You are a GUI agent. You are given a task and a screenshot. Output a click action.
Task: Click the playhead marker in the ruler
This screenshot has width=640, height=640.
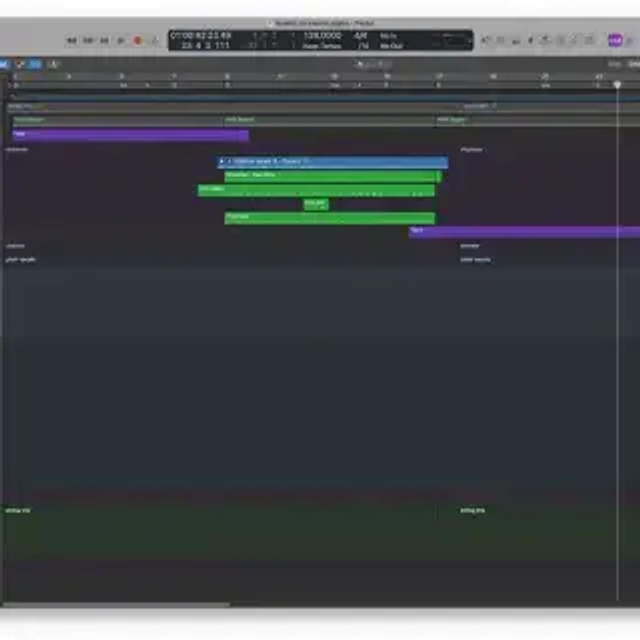point(617,84)
